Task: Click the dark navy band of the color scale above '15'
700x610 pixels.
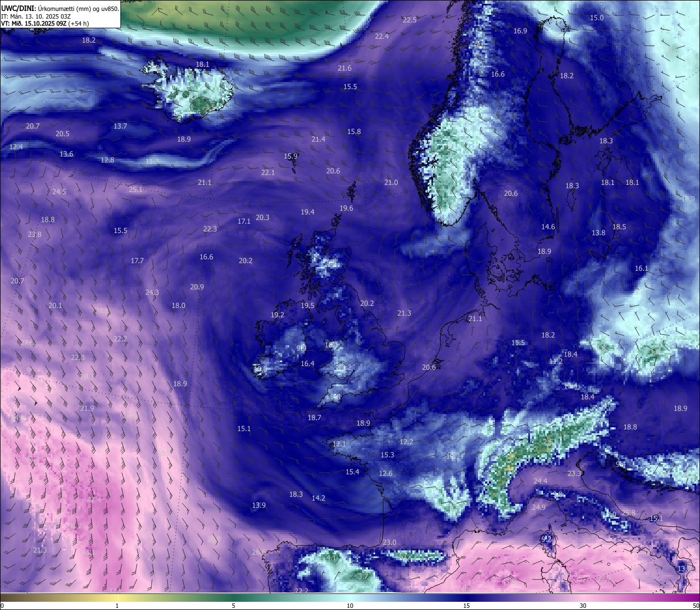Action: [x=466, y=597]
